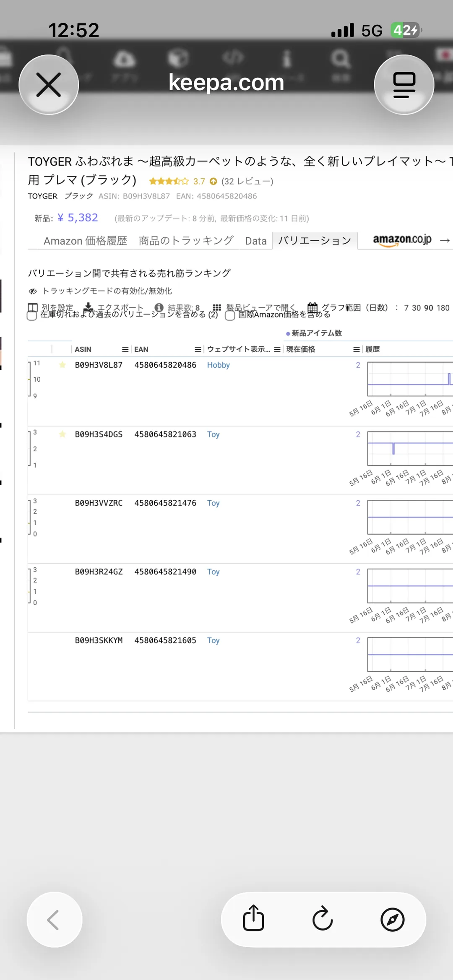Screen dimensions: 453x980
Task: Click the 列を設定 label
Action: pos(57,307)
